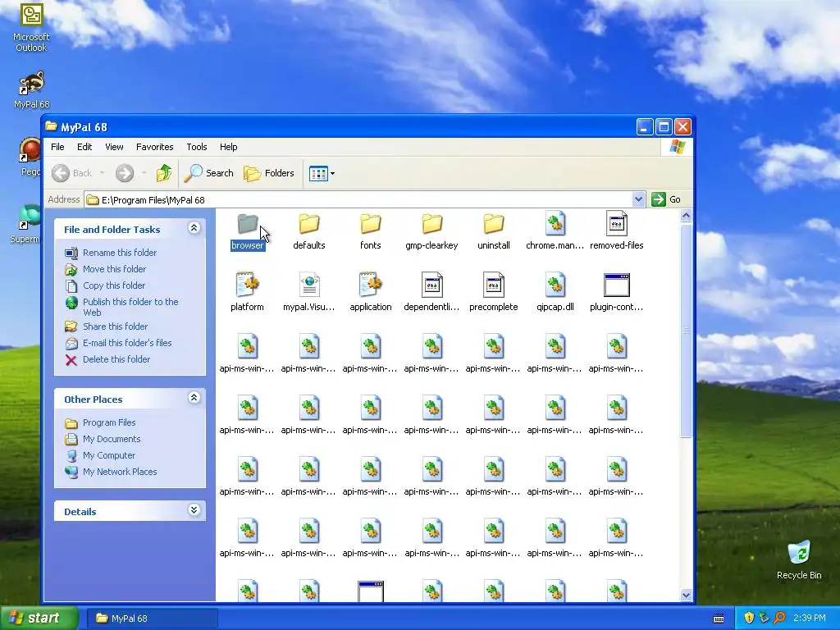Click Share this folder

tap(106, 326)
